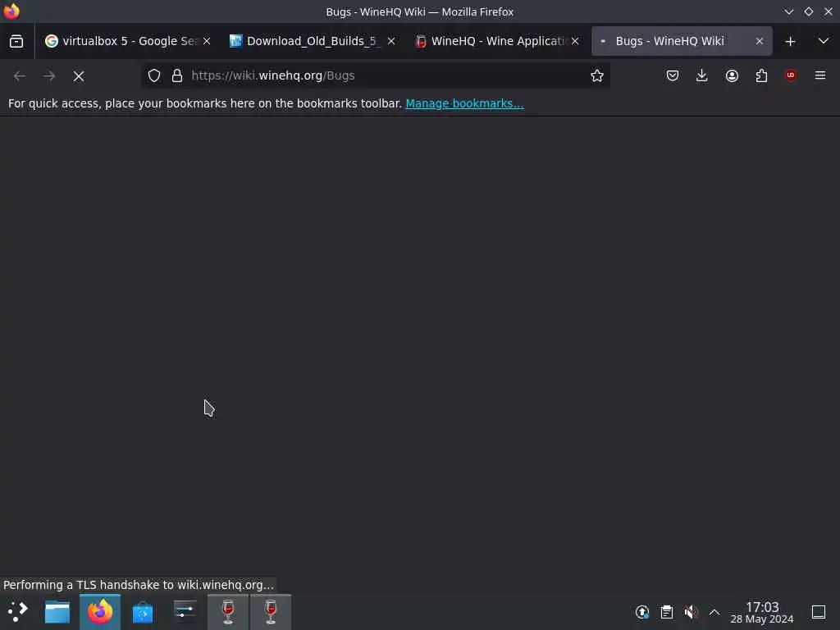
Task: Click the show desktop button
Action: point(819,612)
